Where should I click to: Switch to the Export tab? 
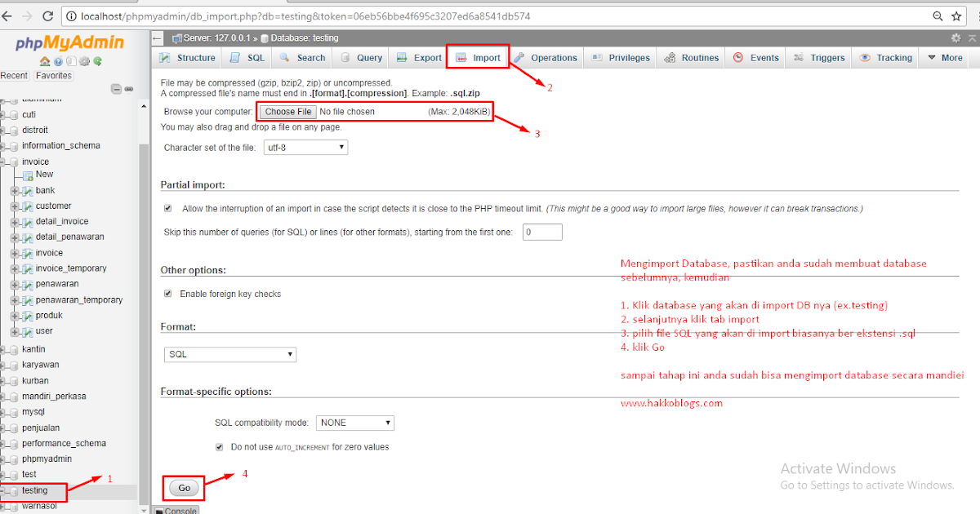[x=418, y=57]
